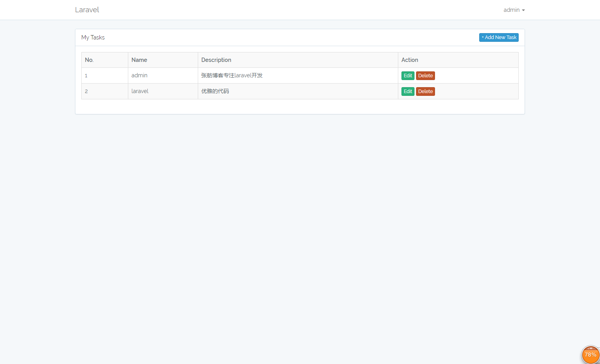Click the Laravel brand link in navbar
Image resolution: width=600 pixels, height=364 pixels.
[x=87, y=10]
